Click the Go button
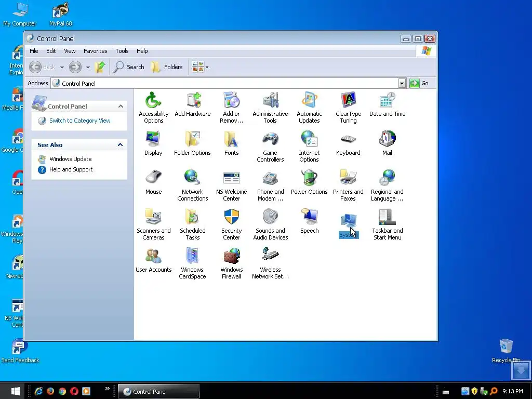 419,83
